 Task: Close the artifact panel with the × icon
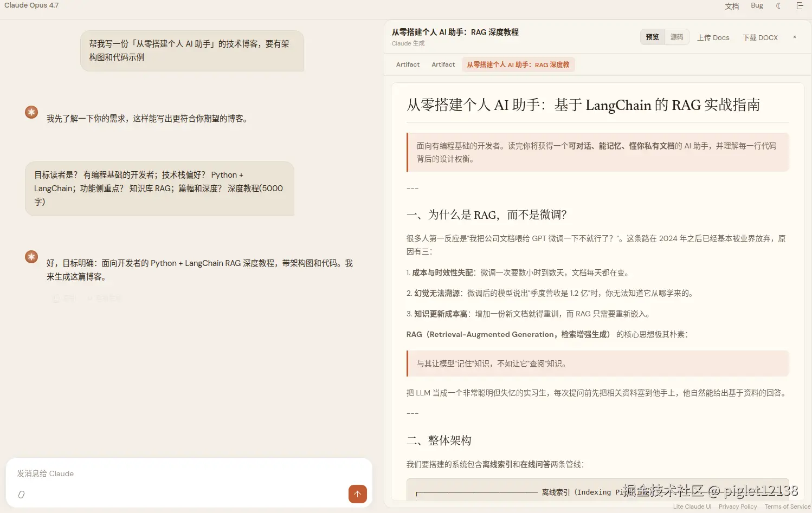[795, 37]
